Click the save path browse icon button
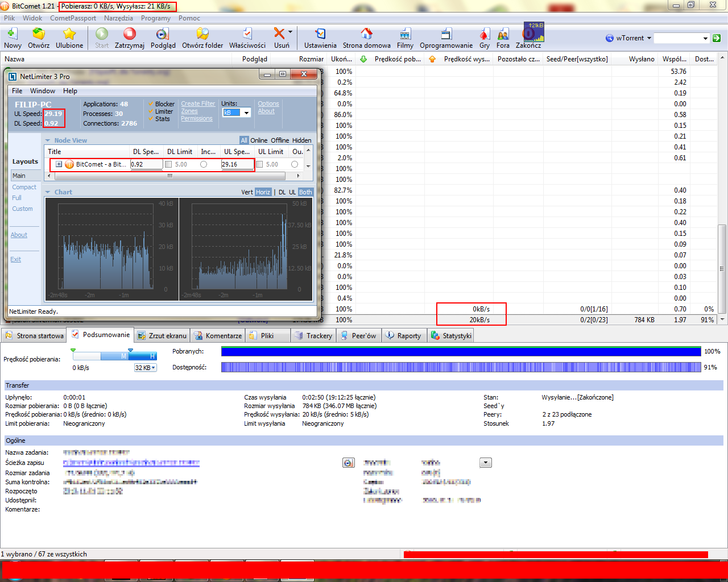This screenshot has height=582, width=728. pos(349,463)
